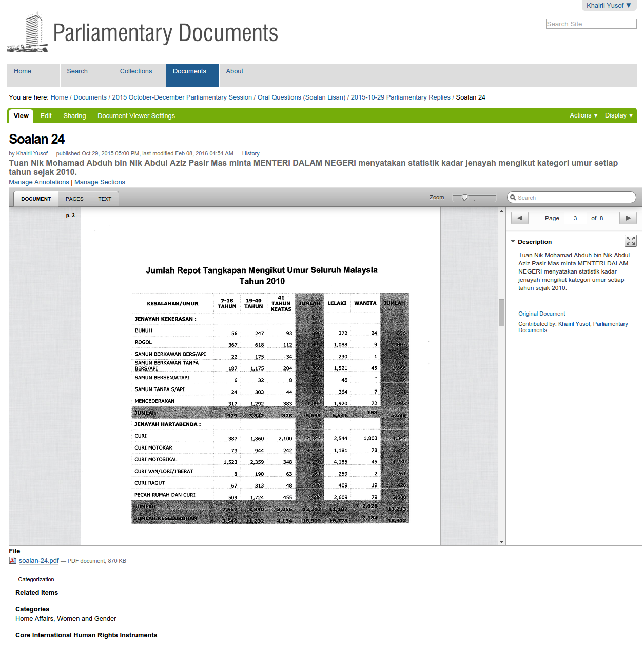
Task: Open the Collections navigation tab
Action: [140, 75]
